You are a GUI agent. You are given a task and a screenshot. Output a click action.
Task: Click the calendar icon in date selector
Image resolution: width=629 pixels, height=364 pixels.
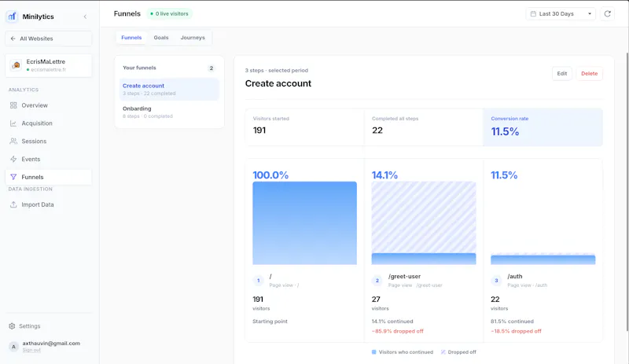533,13
